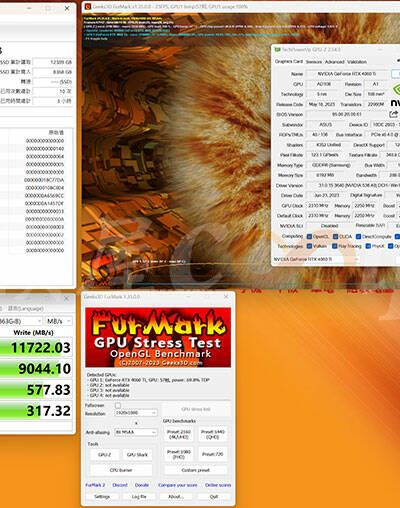This screenshot has height=508, width=400.
Task: Launch GPU-Z from FurMark Tools
Action: point(105,455)
